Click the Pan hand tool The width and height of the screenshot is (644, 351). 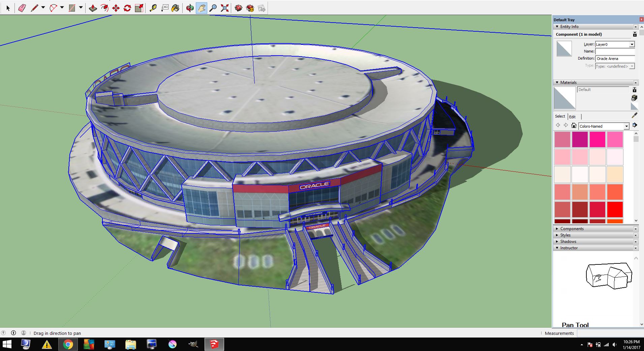[201, 8]
